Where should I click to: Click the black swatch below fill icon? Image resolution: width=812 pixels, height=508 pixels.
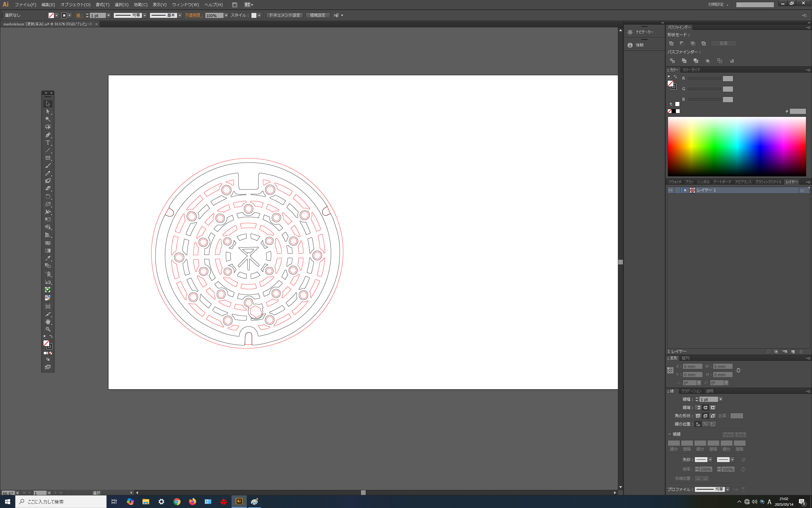[x=673, y=111]
